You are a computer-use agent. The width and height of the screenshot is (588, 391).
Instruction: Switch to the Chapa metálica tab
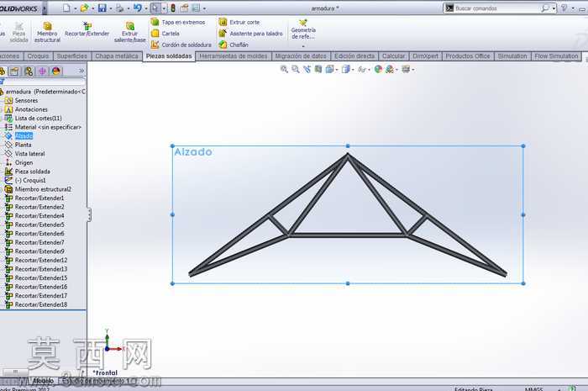point(117,55)
